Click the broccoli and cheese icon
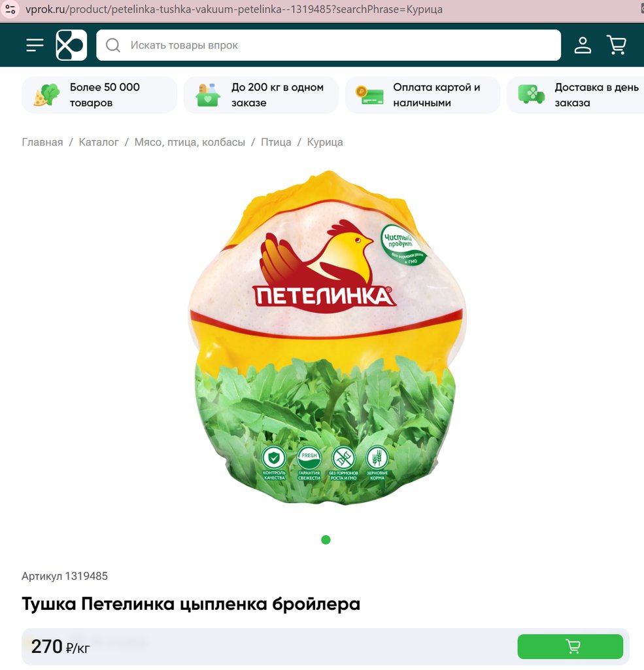 coord(46,95)
